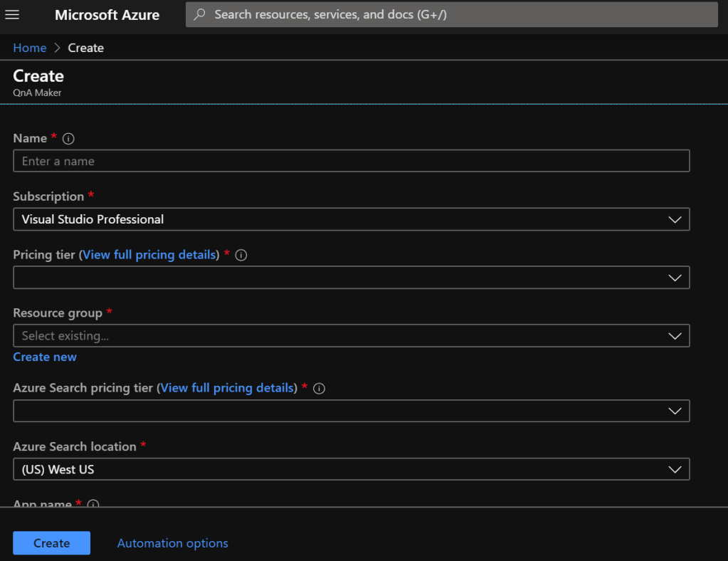Click Create new under Resource group

[x=45, y=357]
